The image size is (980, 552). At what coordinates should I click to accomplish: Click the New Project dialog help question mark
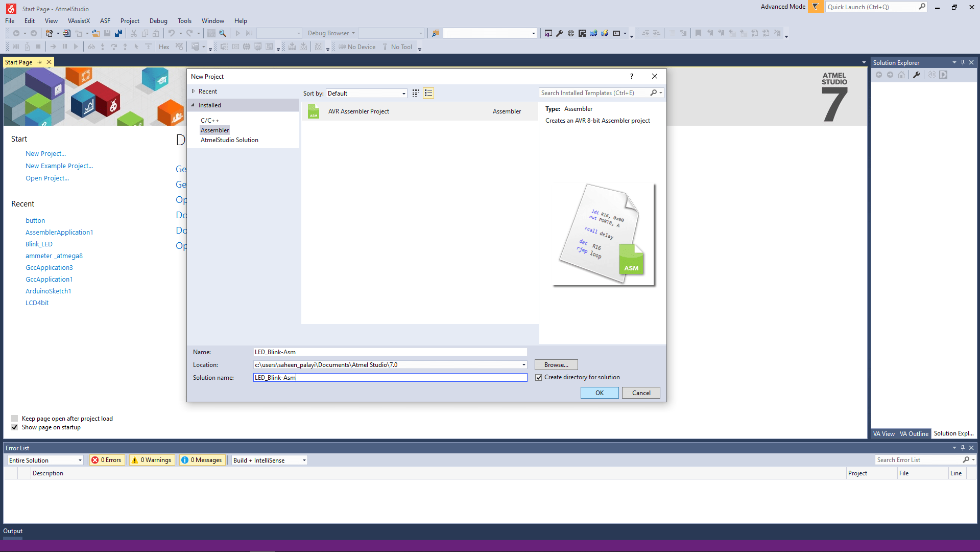632,76
